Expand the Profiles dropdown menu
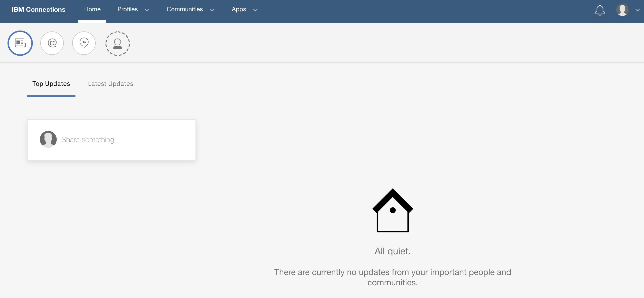The height and width of the screenshot is (298, 644). [147, 9]
